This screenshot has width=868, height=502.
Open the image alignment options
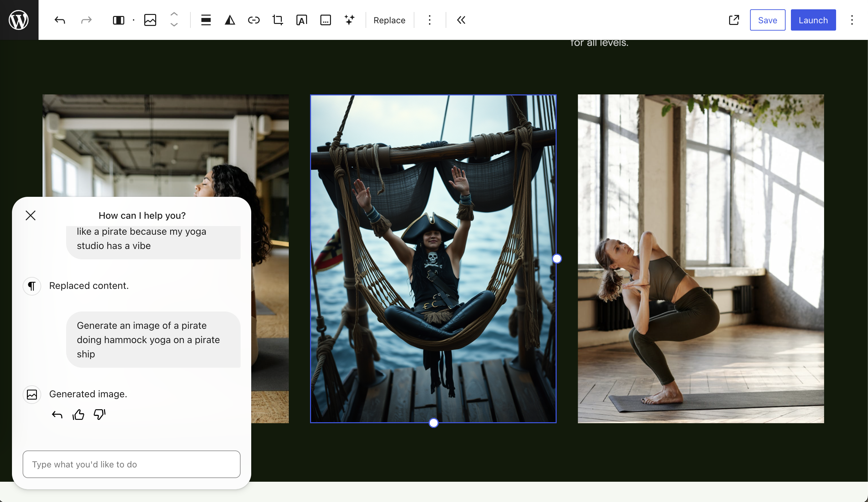pos(206,20)
